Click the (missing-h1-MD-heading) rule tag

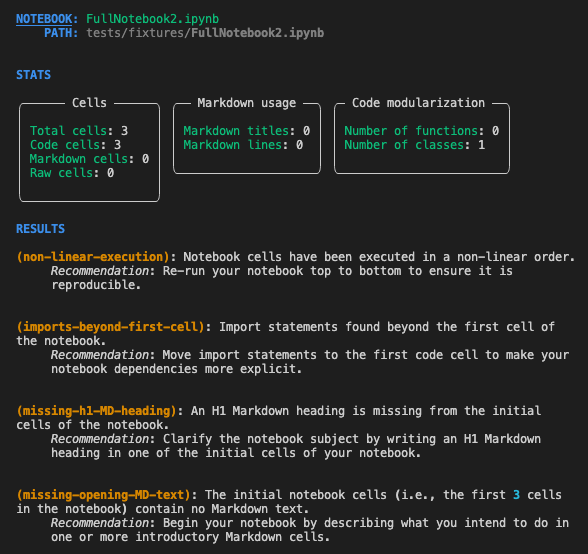coord(96,411)
